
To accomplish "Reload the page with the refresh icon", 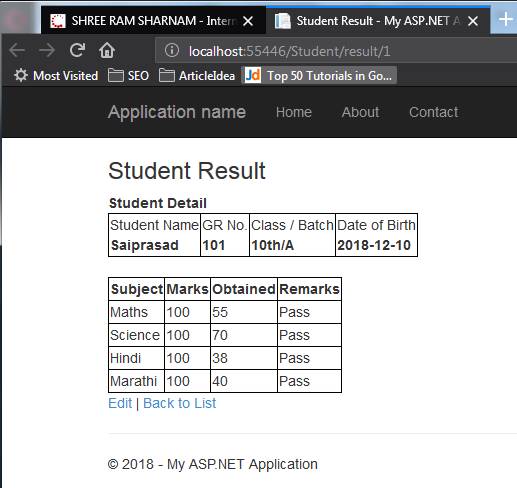I will (x=77, y=50).
